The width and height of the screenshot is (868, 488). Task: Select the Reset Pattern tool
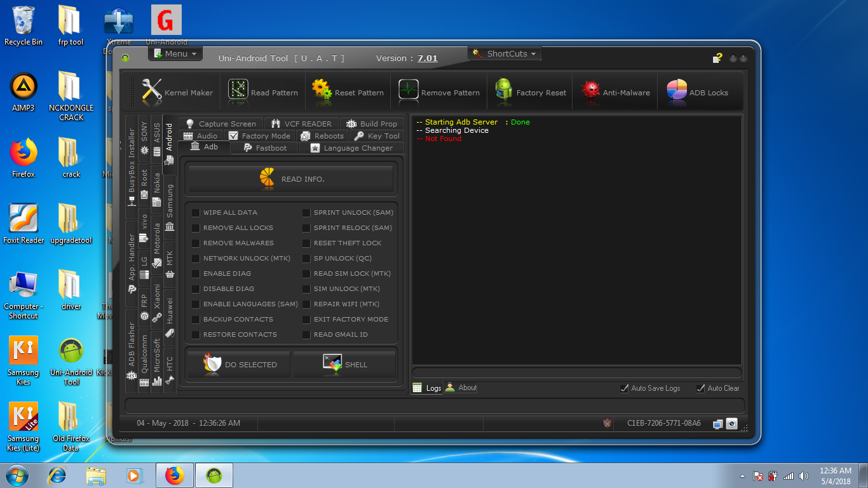tap(348, 93)
